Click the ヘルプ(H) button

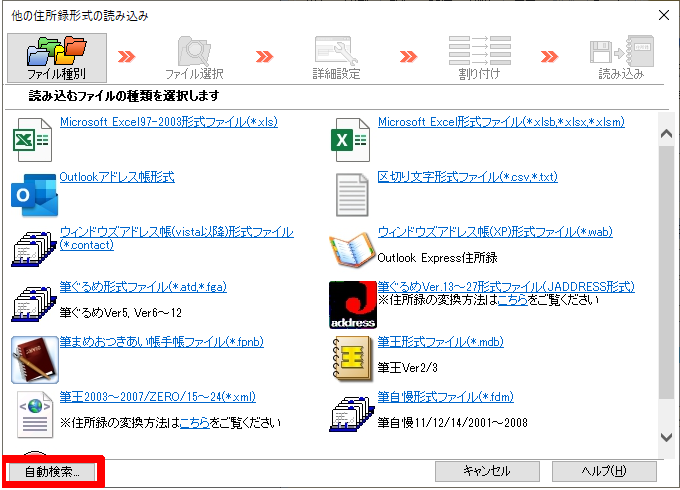[604, 471]
